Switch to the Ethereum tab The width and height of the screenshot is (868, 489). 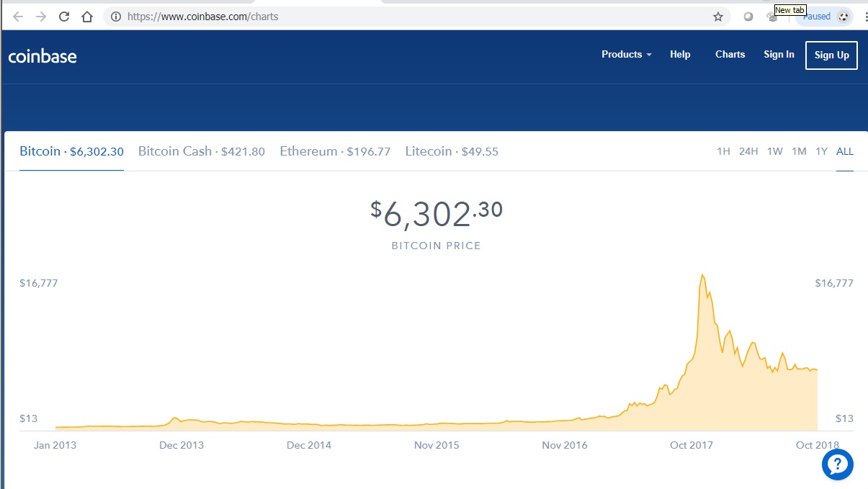tap(335, 151)
